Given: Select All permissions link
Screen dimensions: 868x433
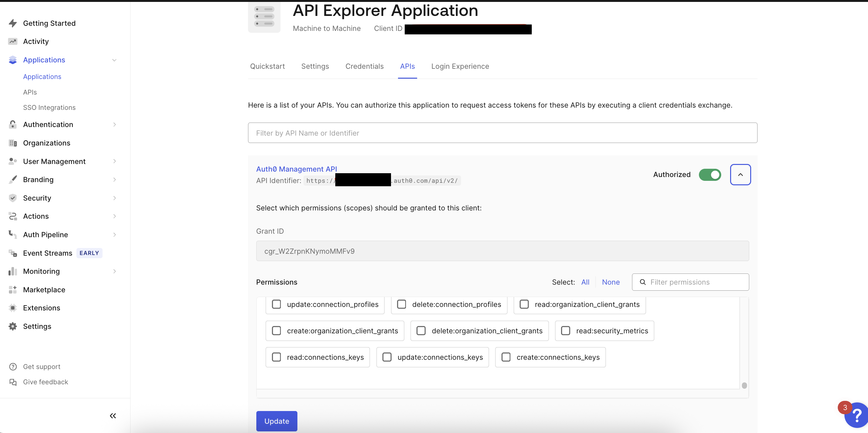Looking at the screenshot, I should coord(585,282).
